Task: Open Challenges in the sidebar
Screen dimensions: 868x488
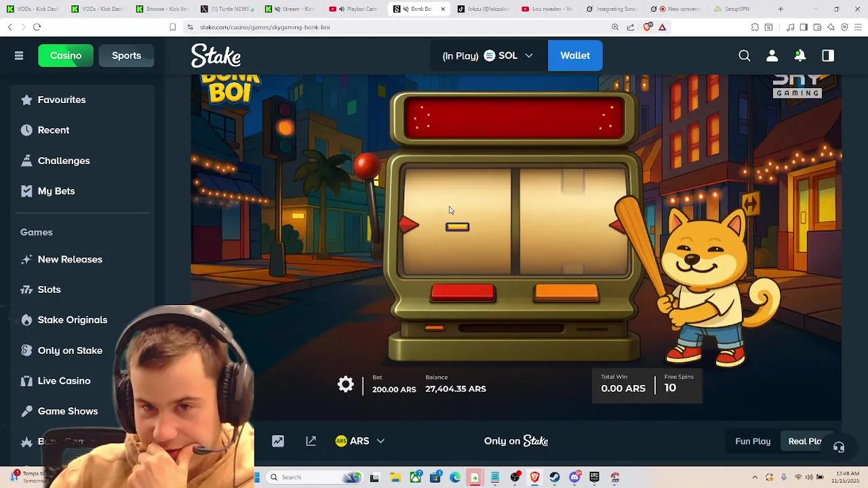Action: point(64,161)
